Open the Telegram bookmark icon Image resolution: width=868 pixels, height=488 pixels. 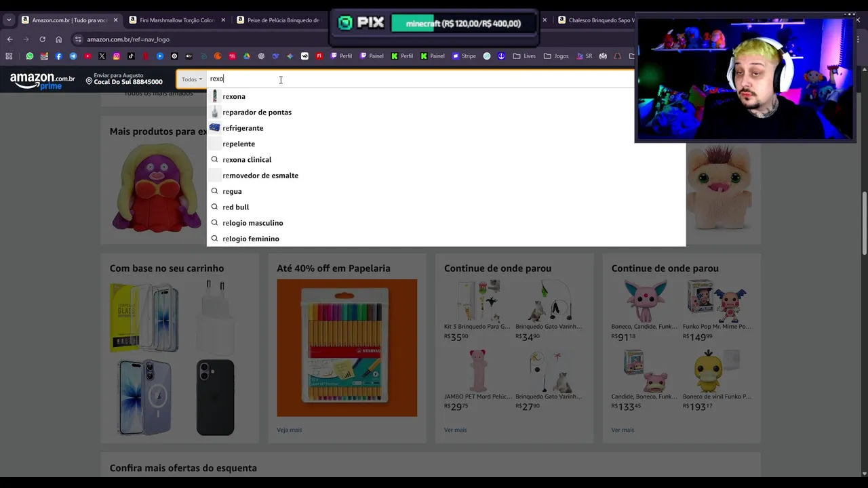coord(73,56)
